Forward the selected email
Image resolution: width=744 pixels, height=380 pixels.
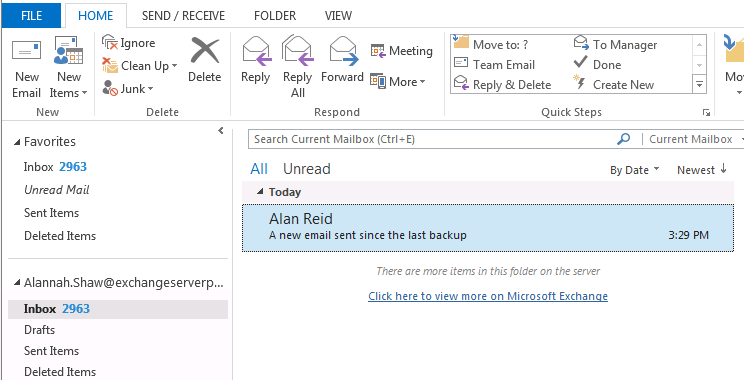click(x=342, y=60)
